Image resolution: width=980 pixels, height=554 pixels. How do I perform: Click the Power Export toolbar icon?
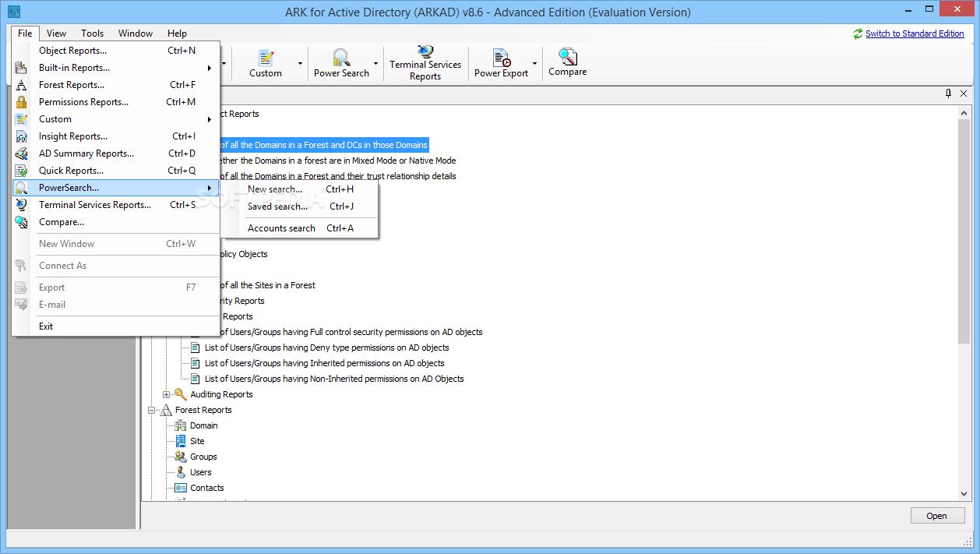pos(501,57)
